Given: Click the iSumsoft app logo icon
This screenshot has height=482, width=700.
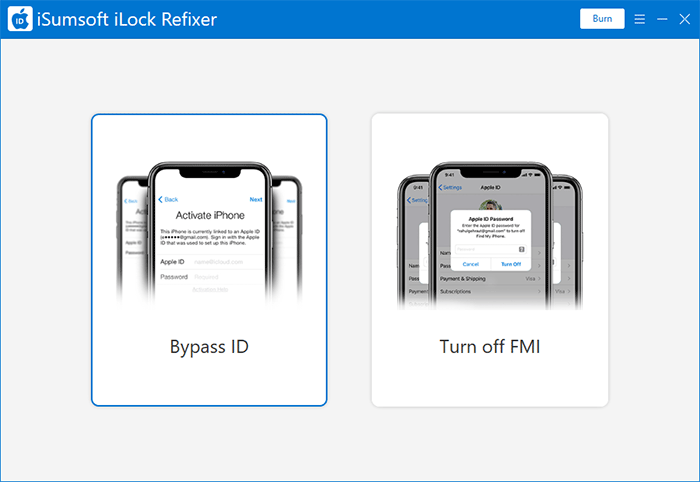Looking at the screenshot, I should [20, 19].
